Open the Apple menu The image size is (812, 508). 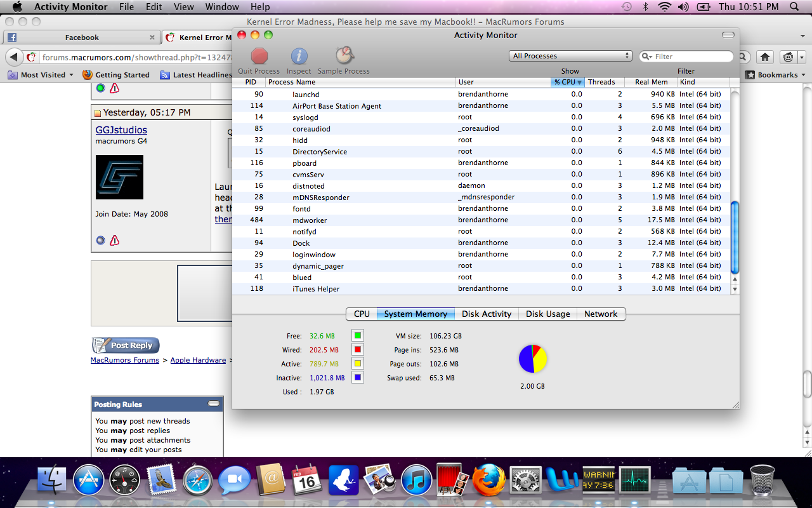click(17, 7)
